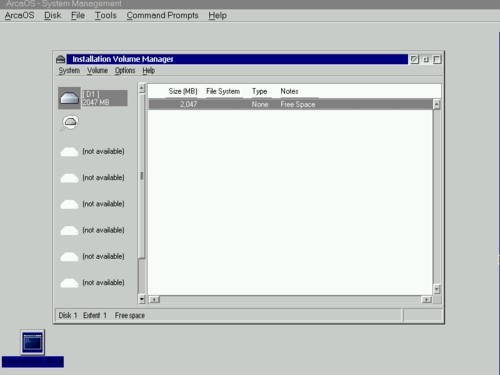Viewport: 500px width, 375px height.
Task: Click the horizontal scrollbar right arrow
Action: pyautogui.click(x=426, y=300)
